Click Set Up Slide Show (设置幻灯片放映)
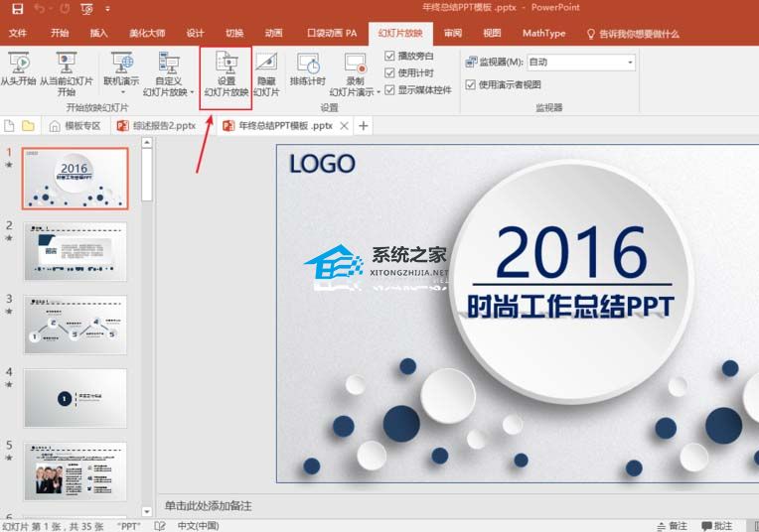 227,74
